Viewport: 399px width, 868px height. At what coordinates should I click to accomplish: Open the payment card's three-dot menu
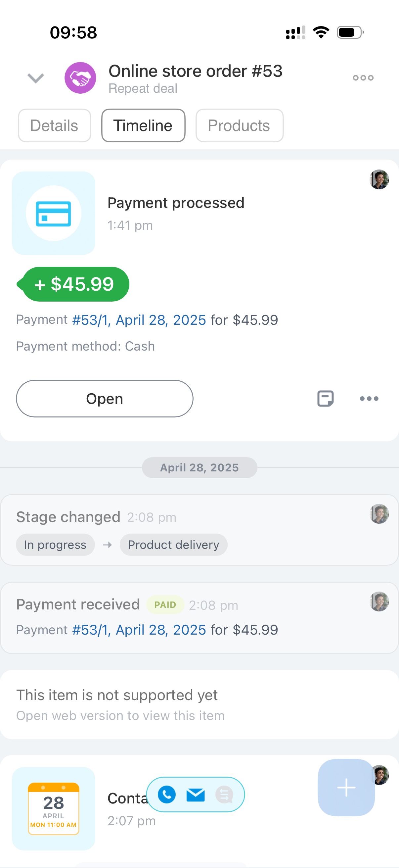[369, 399]
